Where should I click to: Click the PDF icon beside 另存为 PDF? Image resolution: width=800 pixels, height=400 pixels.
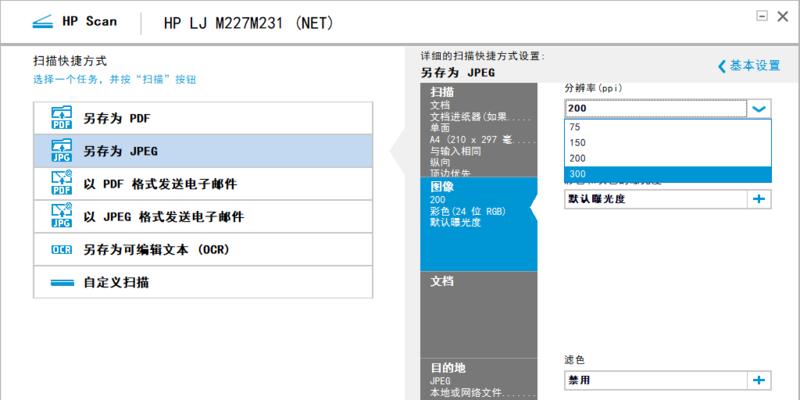(x=62, y=118)
